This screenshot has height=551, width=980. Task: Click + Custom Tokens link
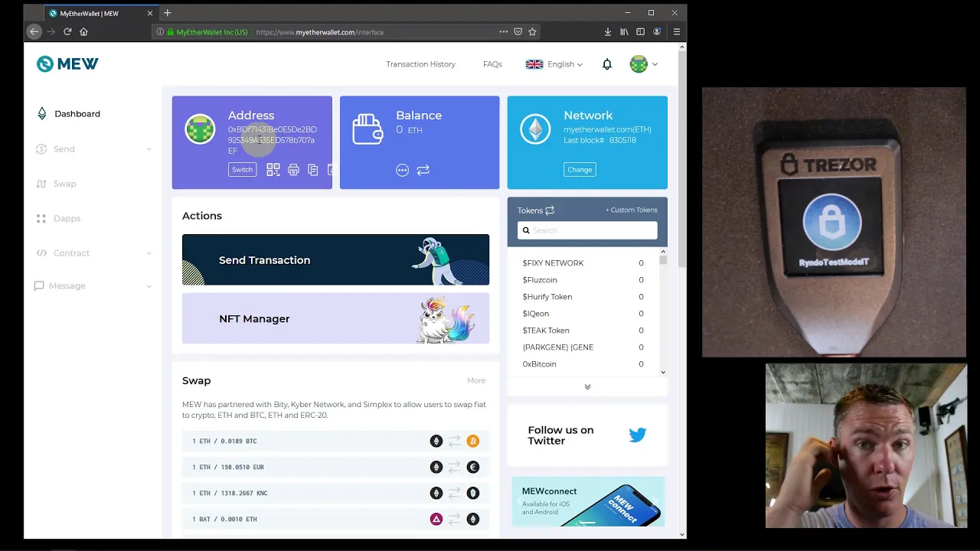point(631,210)
